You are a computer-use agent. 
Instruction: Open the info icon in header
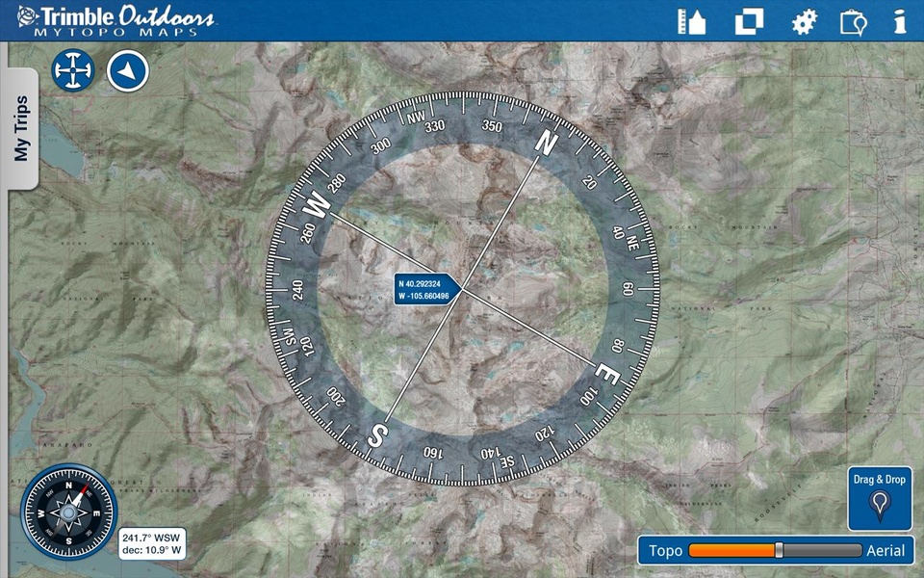[900, 21]
